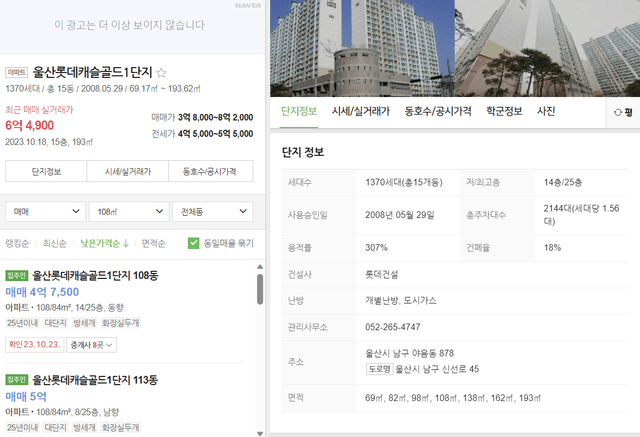
Task: Sort listings by 낮은가격순
Action: (x=100, y=244)
